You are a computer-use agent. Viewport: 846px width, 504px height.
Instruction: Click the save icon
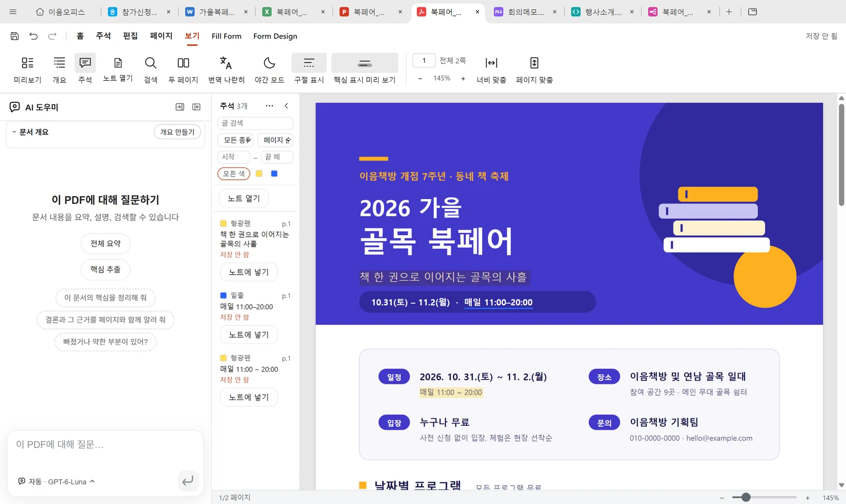(x=15, y=36)
